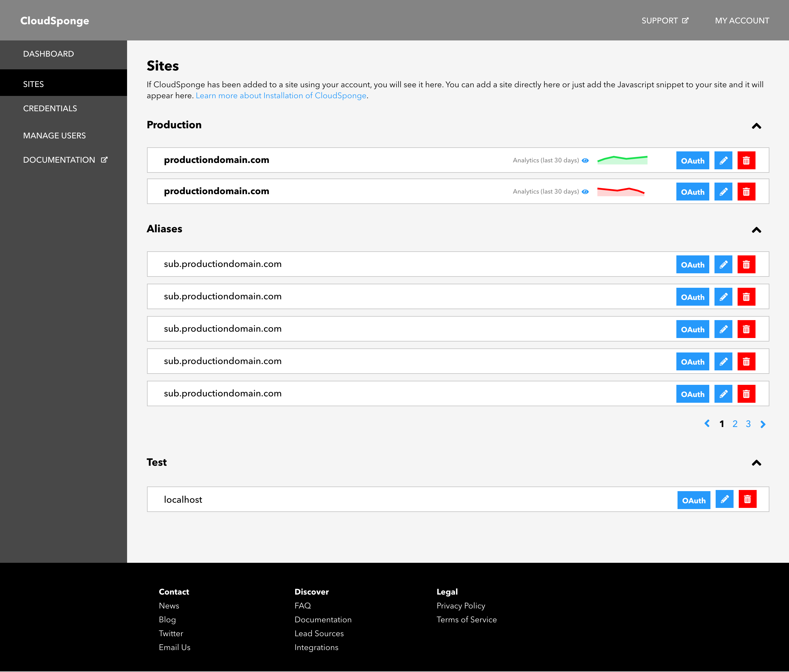The height and width of the screenshot is (672, 789).
Task: Jump to page 3 of aliases
Action: [x=748, y=424]
